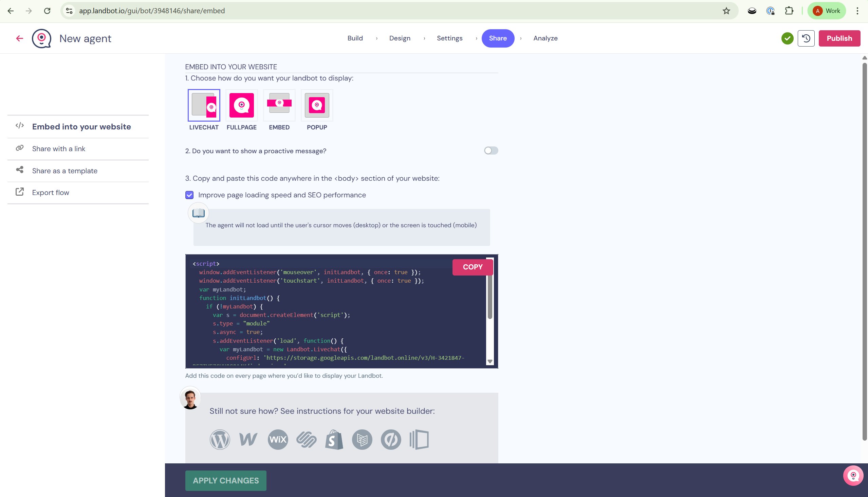Click the browser back arrow
The width and height of the screenshot is (868, 497).
click(x=11, y=11)
